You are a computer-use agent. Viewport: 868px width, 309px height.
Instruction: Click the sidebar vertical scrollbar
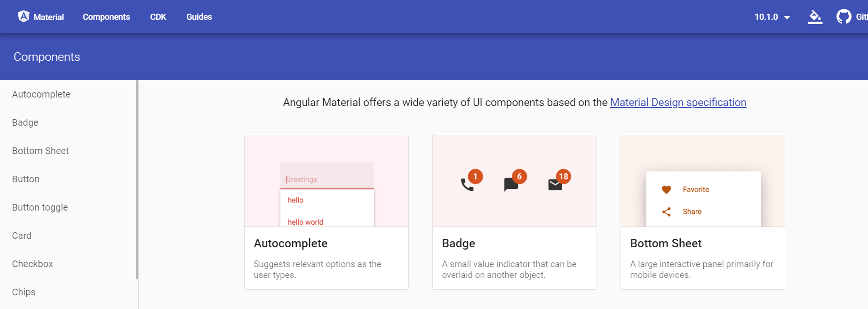click(x=137, y=179)
